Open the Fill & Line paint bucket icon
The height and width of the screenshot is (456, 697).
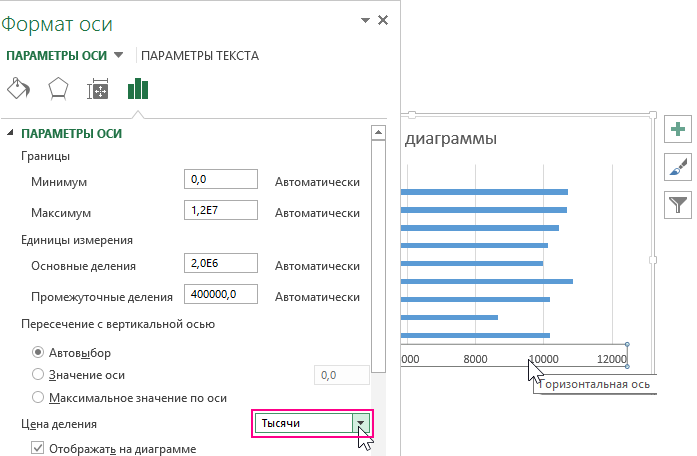(19, 89)
